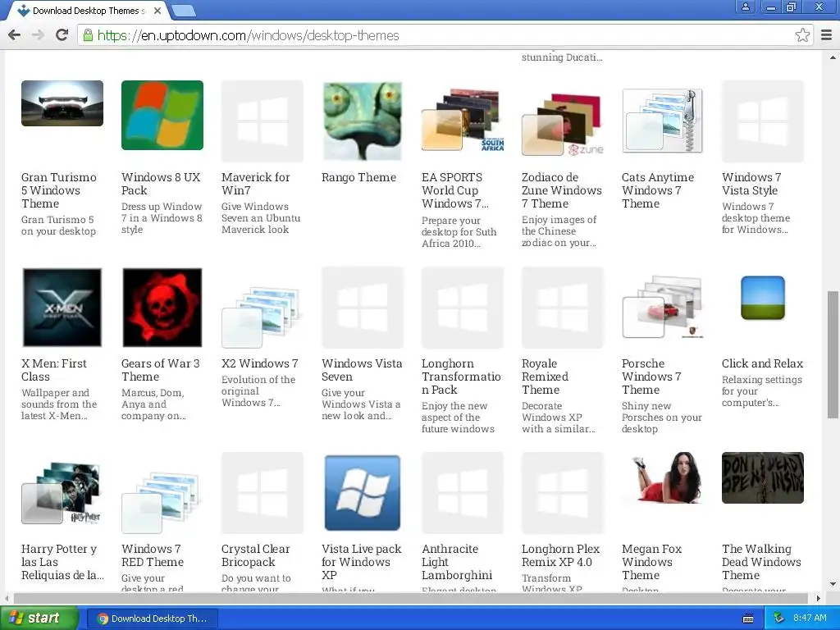Open the Click and Relax title link

[762, 363]
